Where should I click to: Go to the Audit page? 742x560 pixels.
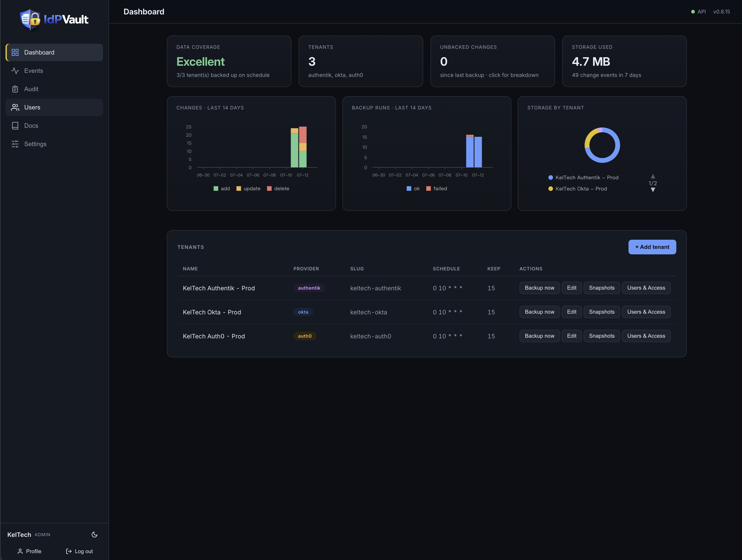[54, 89]
